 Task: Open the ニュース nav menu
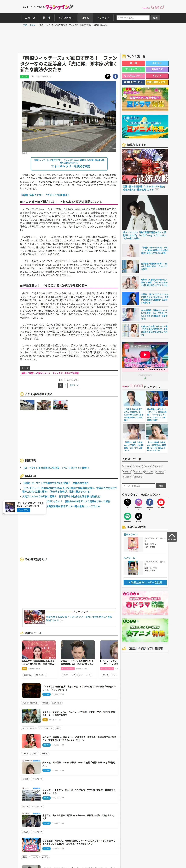(30, 18)
